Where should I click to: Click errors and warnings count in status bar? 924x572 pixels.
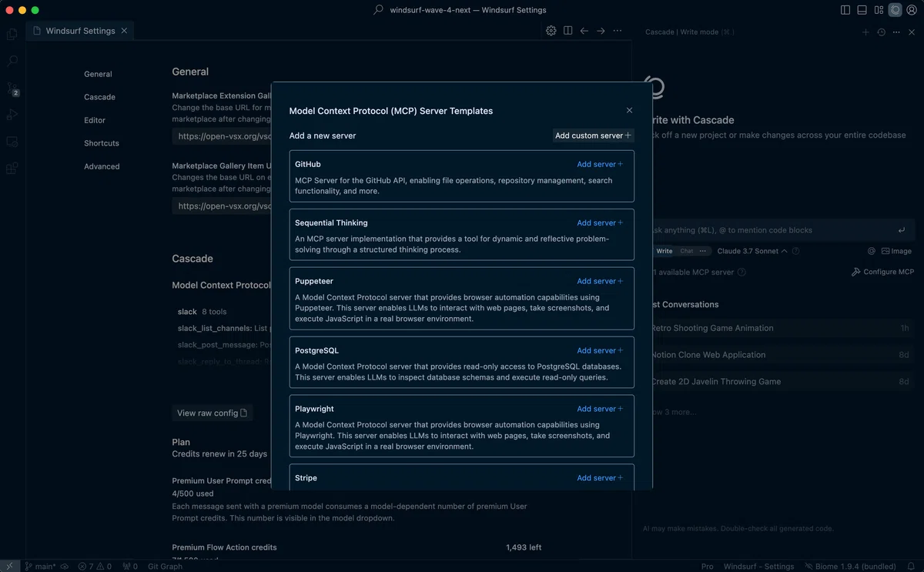[x=95, y=567]
